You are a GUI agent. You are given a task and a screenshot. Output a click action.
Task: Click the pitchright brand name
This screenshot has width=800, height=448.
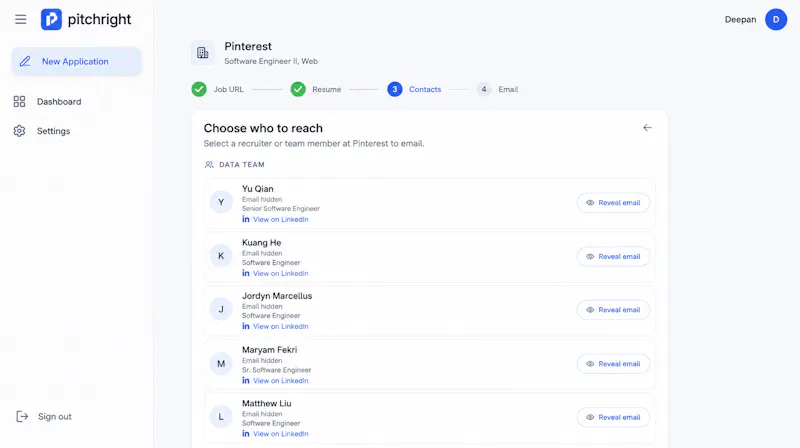coord(99,19)
